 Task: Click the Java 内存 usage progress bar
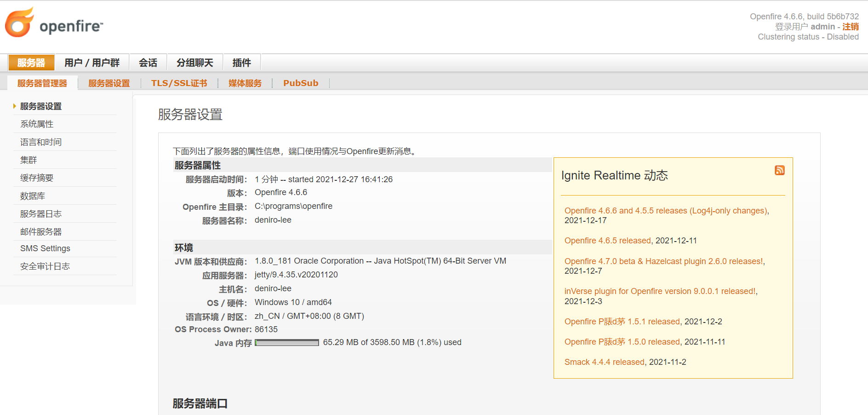(287, 343)
